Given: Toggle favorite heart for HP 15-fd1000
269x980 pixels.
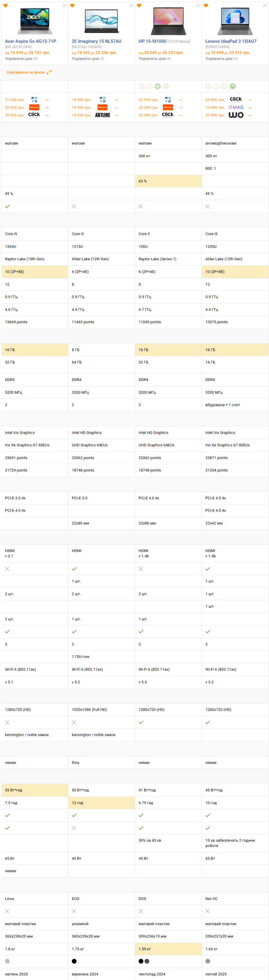Looking at the screenshot, I should pos(139,6).
